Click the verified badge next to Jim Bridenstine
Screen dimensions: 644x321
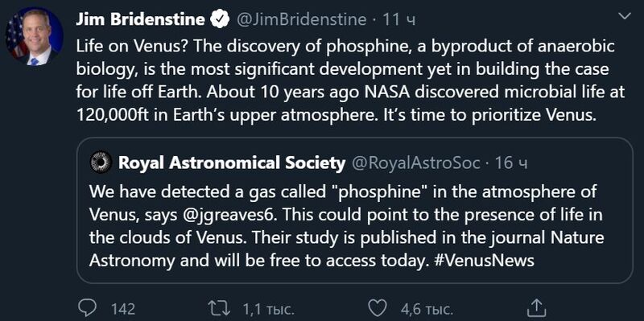pos(220,19)
